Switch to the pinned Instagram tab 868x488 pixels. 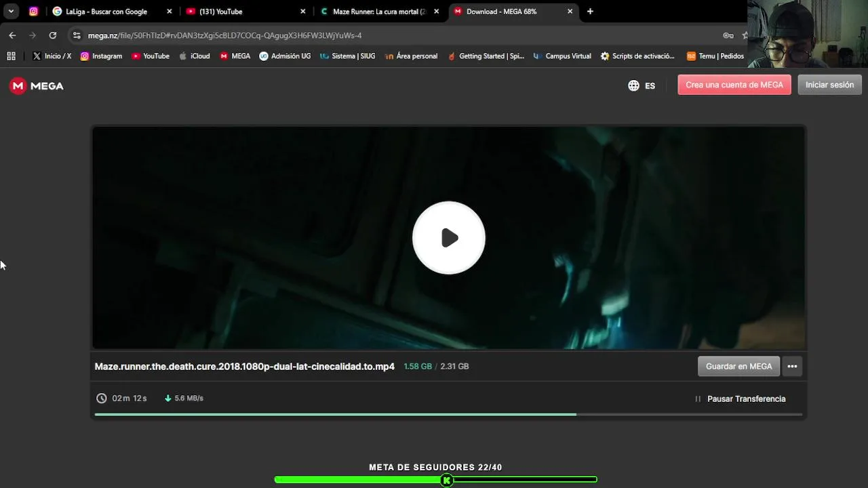tap(33, 12)
